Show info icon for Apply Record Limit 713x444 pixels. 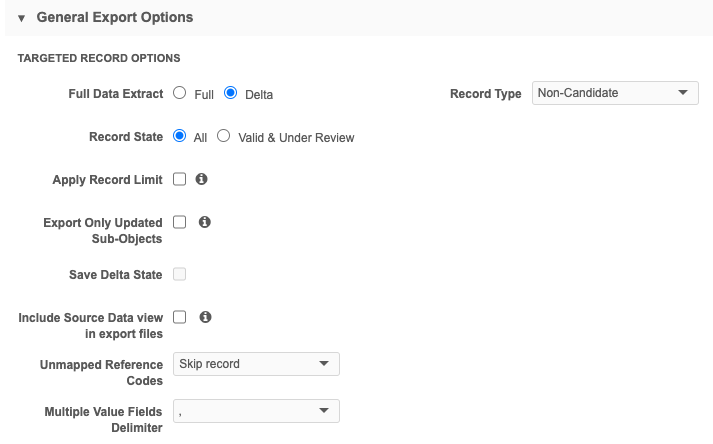(x=202, y=179)
